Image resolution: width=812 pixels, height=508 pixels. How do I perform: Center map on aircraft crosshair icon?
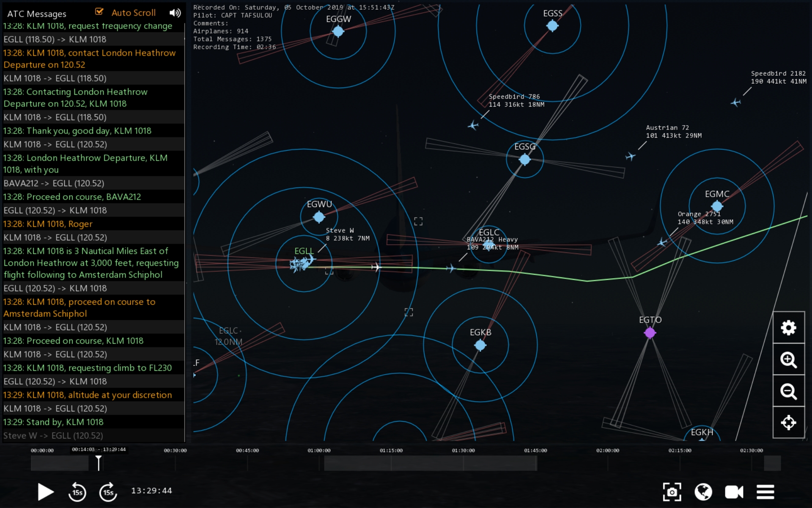point(788,422)
